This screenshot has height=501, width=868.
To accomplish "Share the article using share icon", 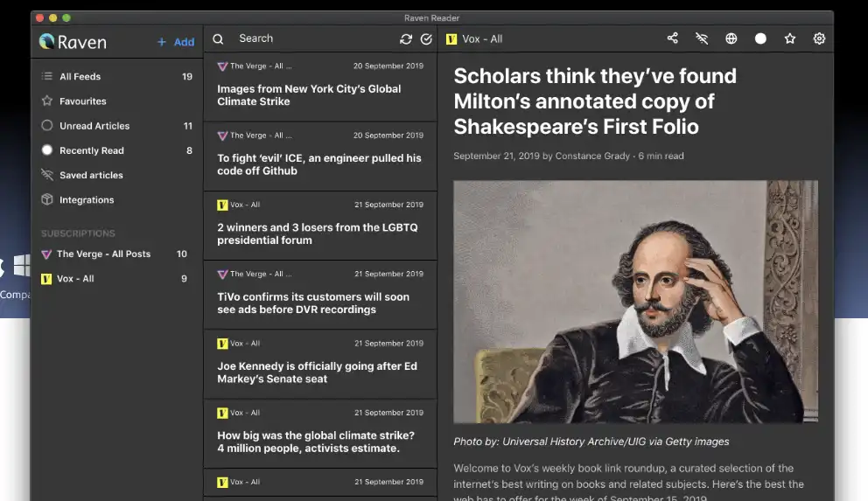I will click(x=673, y=38).
